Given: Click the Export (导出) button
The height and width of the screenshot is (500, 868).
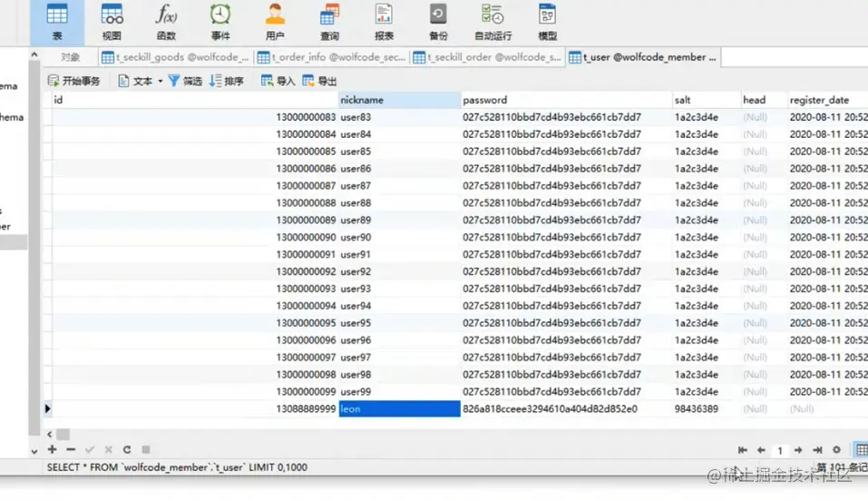Looking at the screenshot, I should tap(319, 81).
